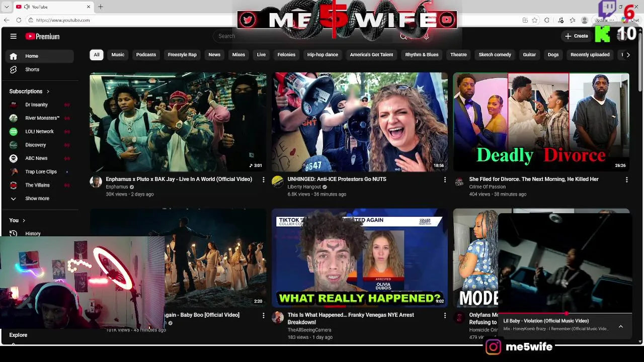Viewport: 644px width, 362px height.
Task: Open options for Live In A World video
Action: (263, 179)
